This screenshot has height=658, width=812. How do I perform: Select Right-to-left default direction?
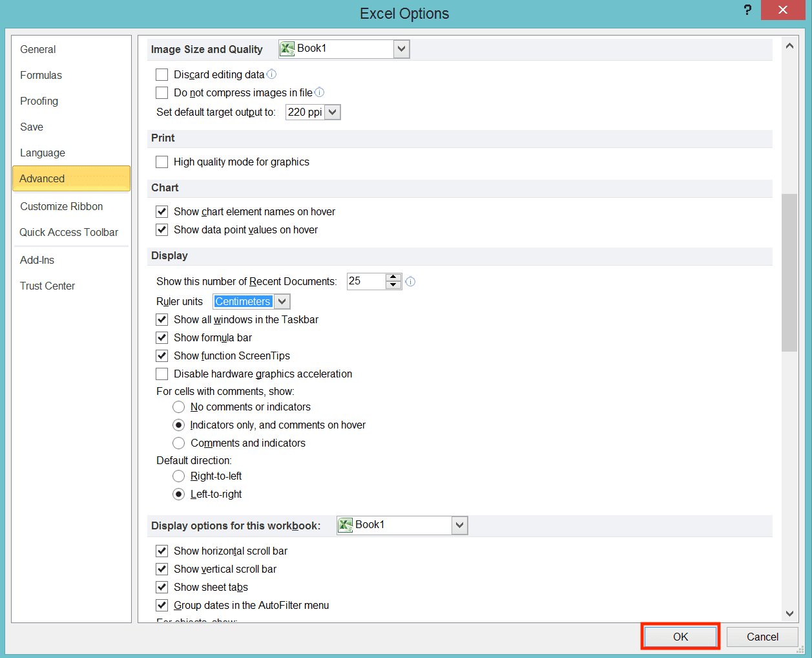coord(178,476)
